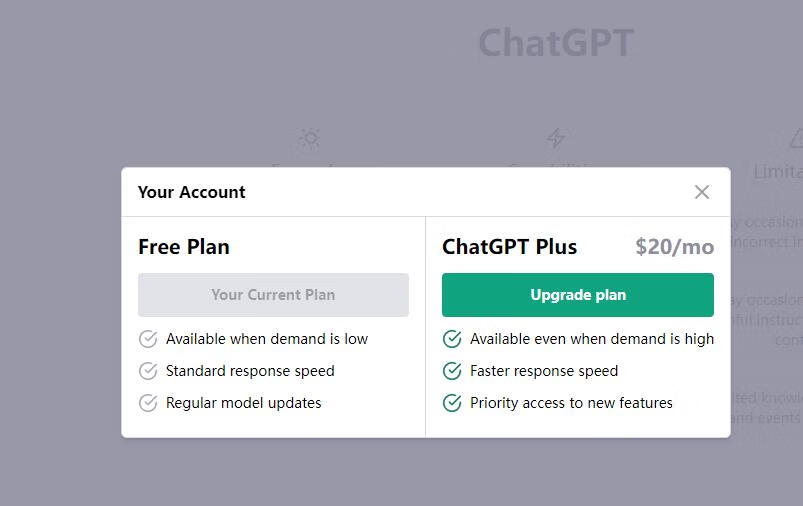803x506 pixels.
Task: Click green checkmark beside "Faster response speed"
Action: pos(452,371)
